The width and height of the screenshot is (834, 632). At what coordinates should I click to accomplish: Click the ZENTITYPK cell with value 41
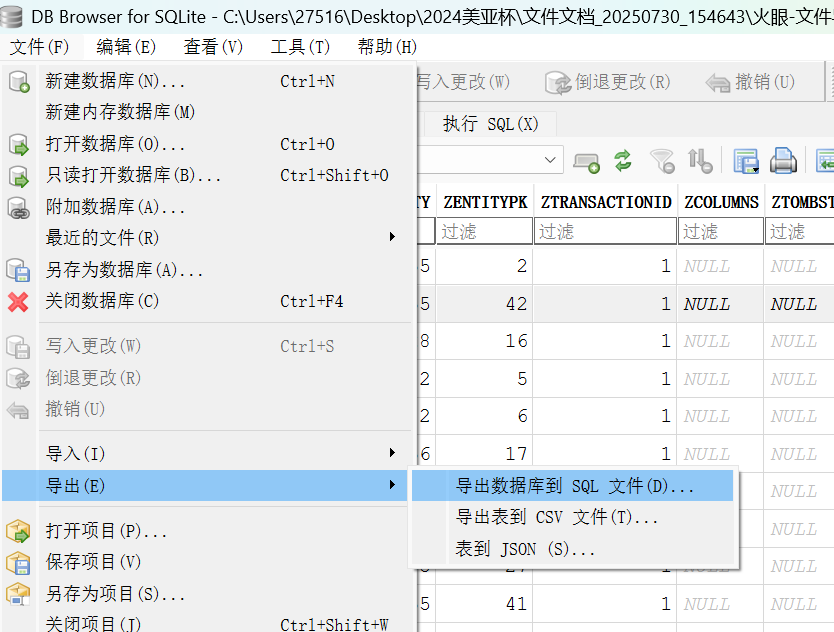point(485,604)
